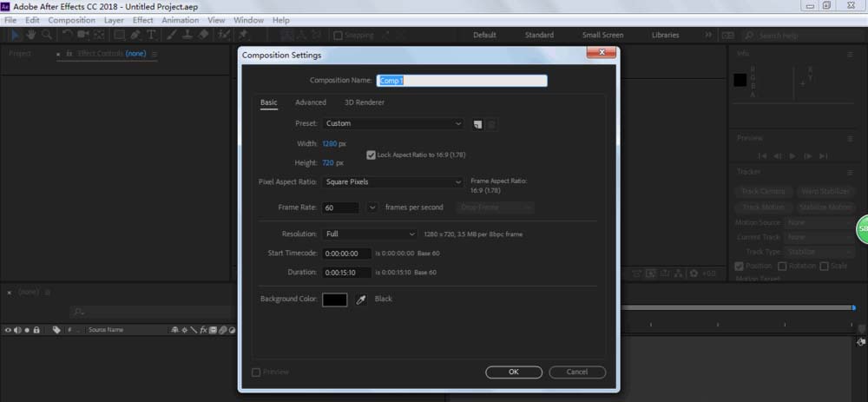Open the Info panel menu icon
868x402 pixels.
850,54
